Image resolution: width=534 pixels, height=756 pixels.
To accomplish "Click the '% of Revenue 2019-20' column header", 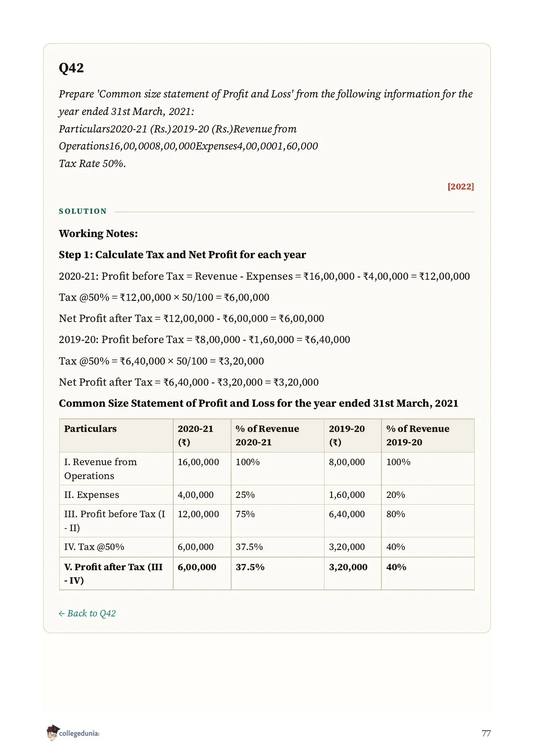I will [428, 435].
